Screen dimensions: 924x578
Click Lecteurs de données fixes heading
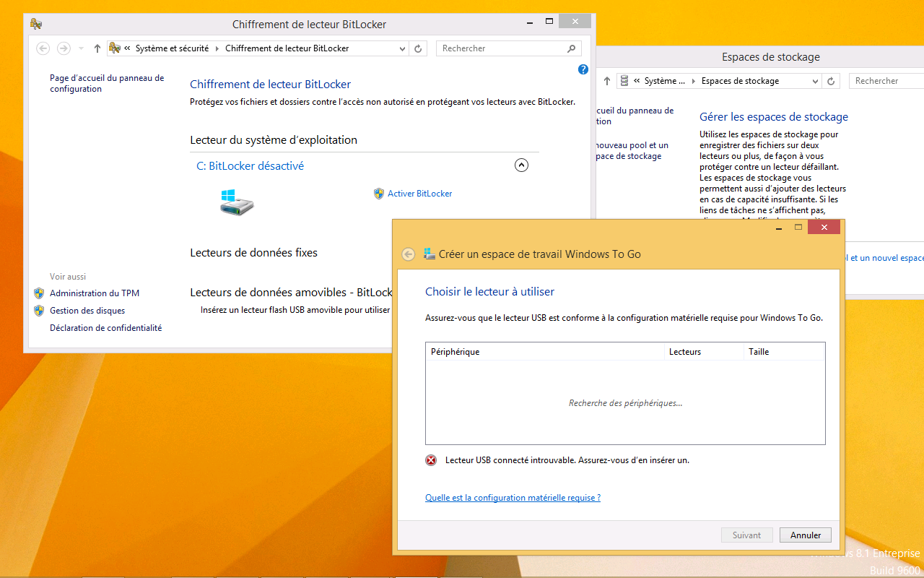pos(253,253)
